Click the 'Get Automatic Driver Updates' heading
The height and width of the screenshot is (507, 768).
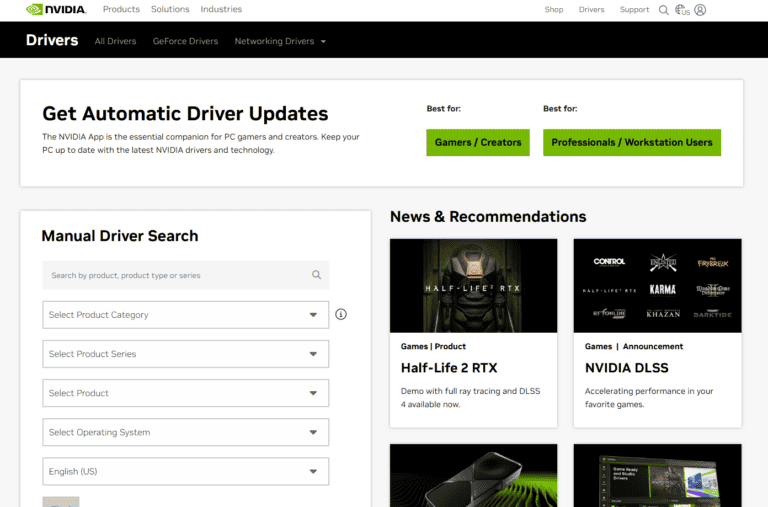[185, 114]
